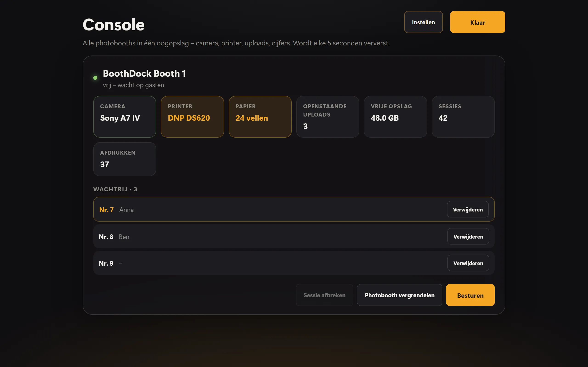Image resolution: width=588 pixels, height=367 pixels.
Task: Click the BoothDock Booth 1 title
Action: click(144, 74)
